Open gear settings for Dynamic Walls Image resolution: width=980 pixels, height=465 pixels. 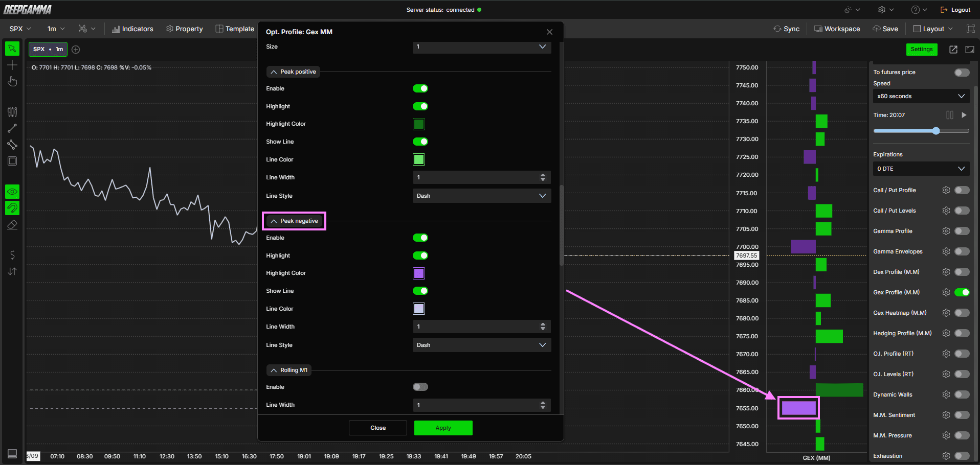coord(946,394)
